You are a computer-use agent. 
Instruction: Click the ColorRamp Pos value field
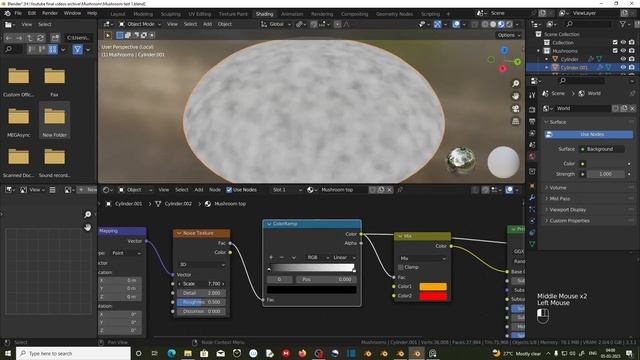click(x=326, y=280)
